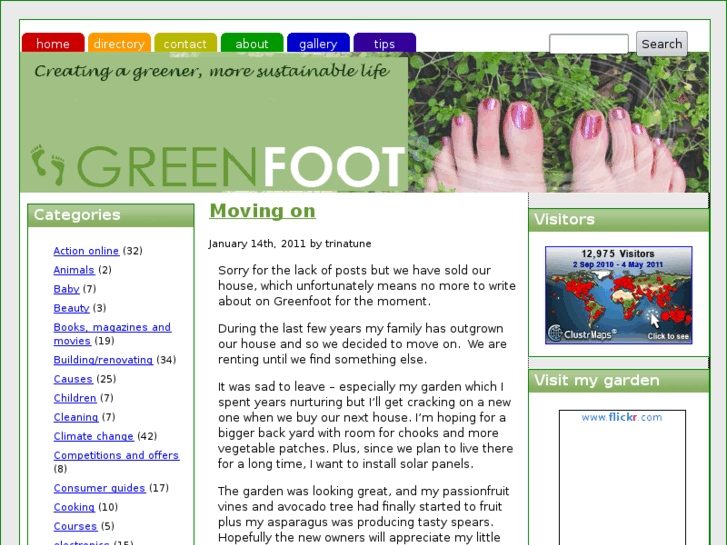
Task: Select the tips tab
Action: point(384,43)
